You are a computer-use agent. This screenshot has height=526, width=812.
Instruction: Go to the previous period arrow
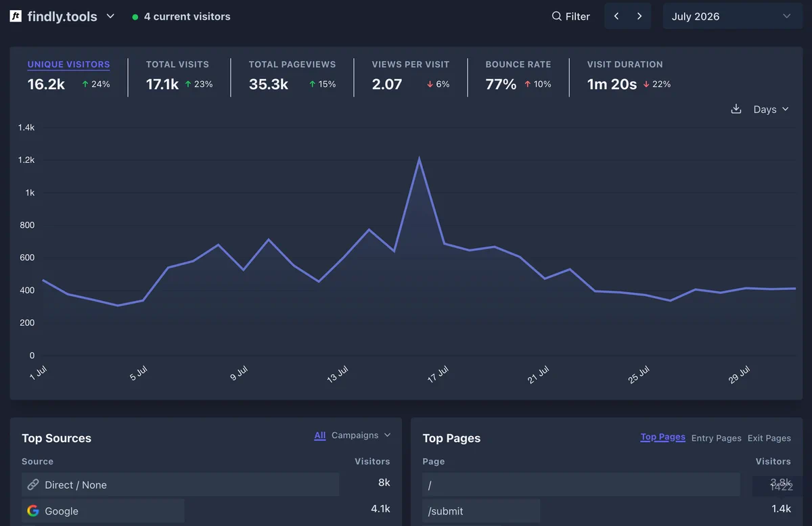coord(616,16)
